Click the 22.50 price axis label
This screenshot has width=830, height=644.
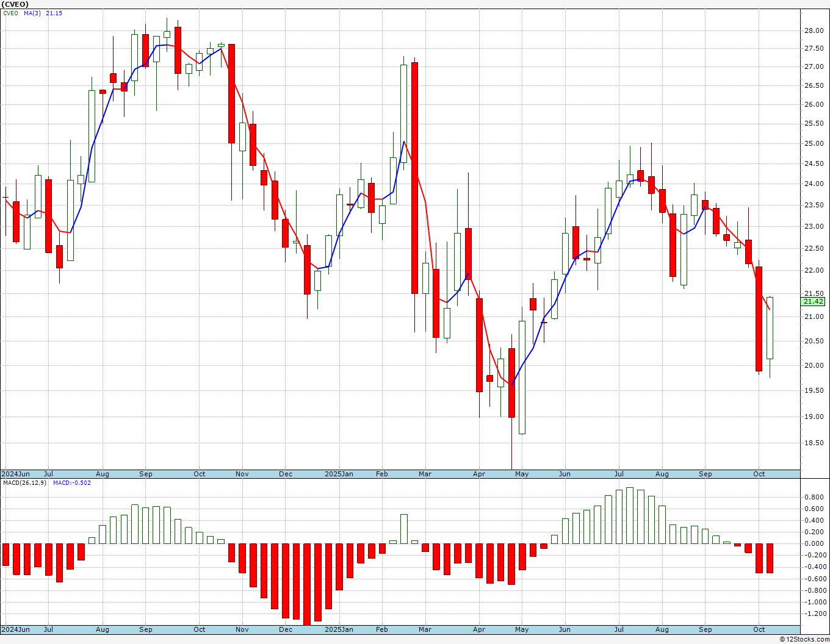point(813,248)
